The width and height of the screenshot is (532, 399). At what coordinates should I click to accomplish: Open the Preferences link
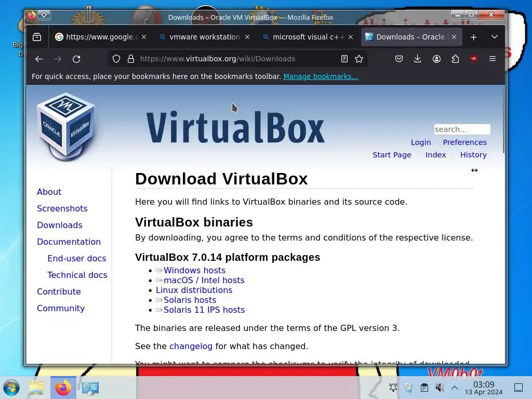(464, 142)
